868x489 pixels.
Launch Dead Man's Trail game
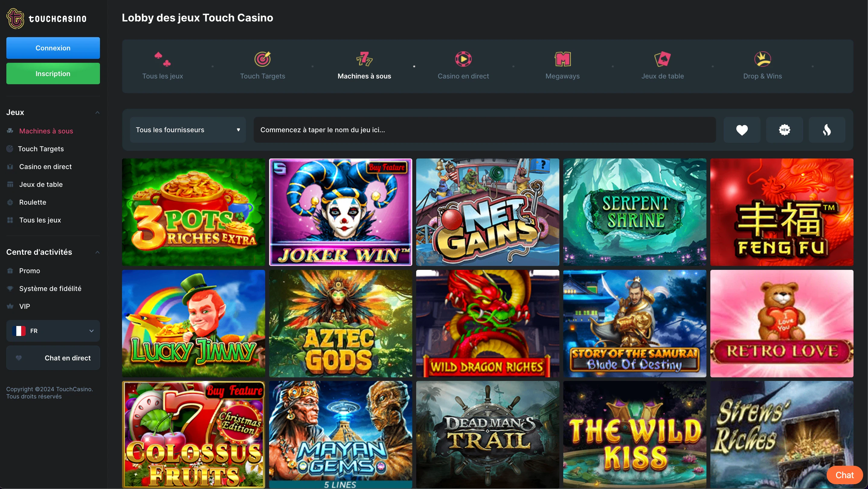pos(487,434)
